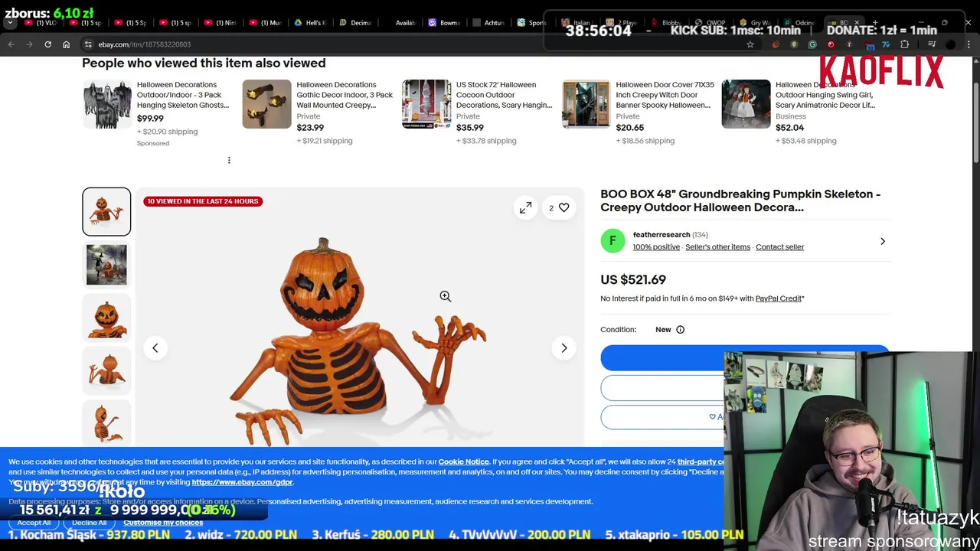Show the next product image arrow
980x551 pixels.
tap(564, 348)
